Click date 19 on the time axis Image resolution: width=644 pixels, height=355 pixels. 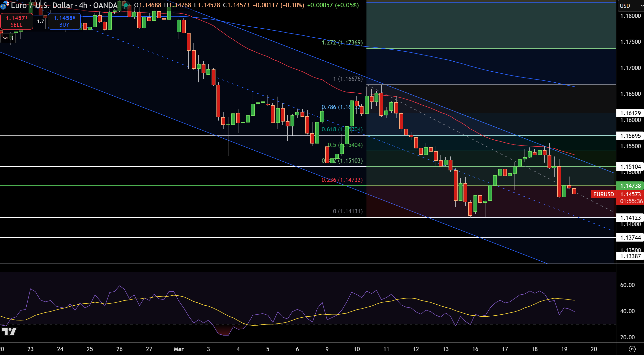click(564, 349)
